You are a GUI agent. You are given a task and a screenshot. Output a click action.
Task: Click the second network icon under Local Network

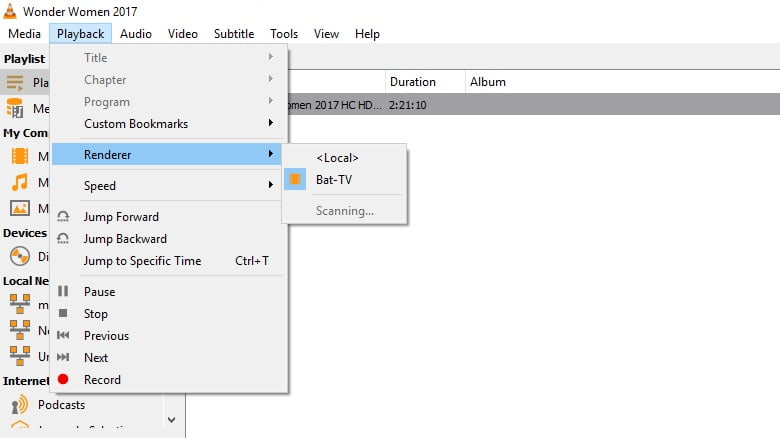pyautogui.click(x=20, y=329)
